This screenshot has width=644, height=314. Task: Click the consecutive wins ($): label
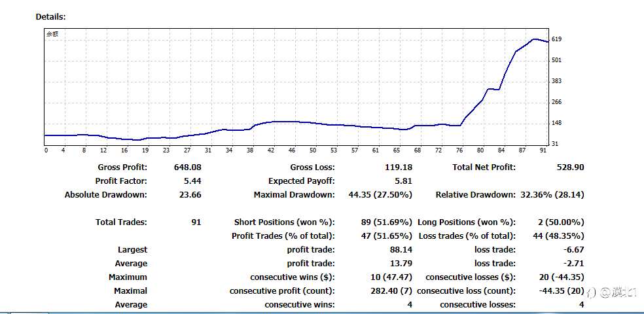293,277
